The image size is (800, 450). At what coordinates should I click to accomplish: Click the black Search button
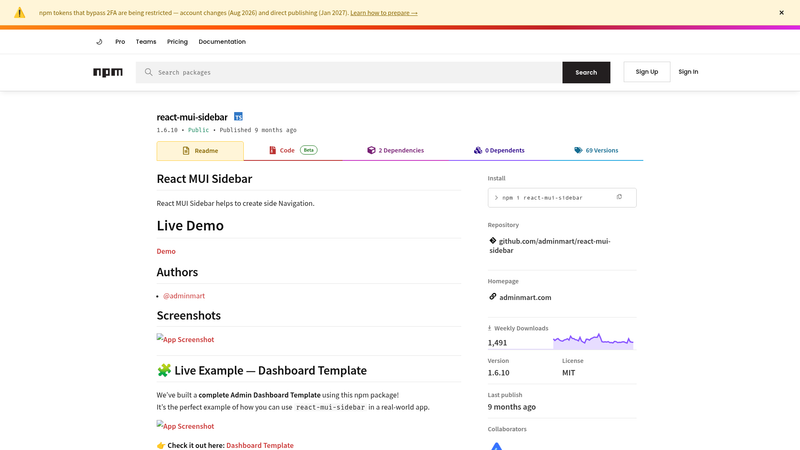(x=586, y=72)
